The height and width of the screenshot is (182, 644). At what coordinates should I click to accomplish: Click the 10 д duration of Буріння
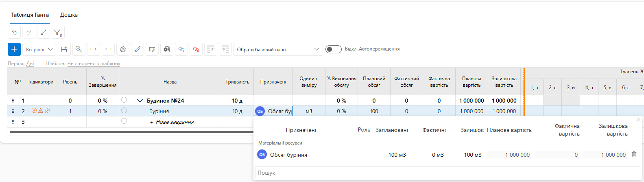click(237, 111)
